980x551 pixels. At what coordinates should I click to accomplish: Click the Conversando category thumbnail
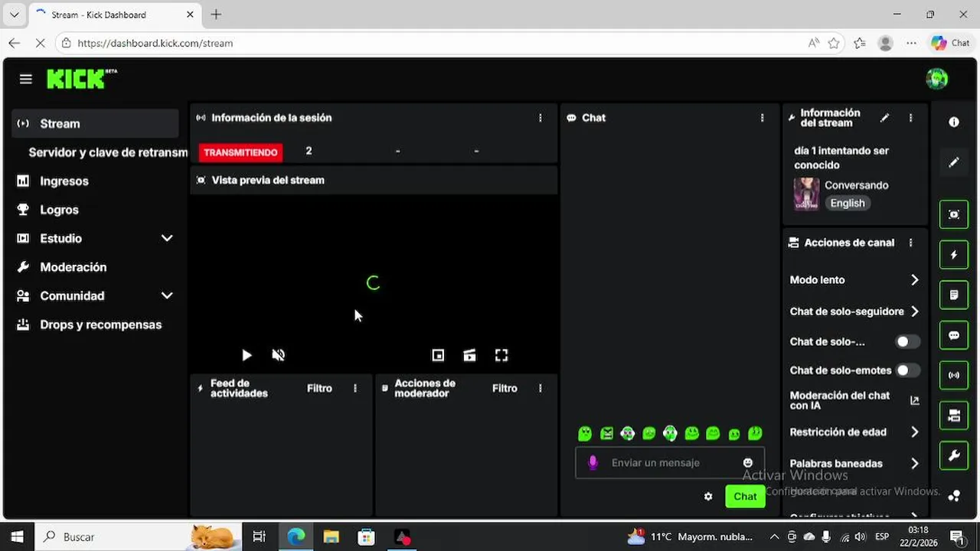coord(806,194)
